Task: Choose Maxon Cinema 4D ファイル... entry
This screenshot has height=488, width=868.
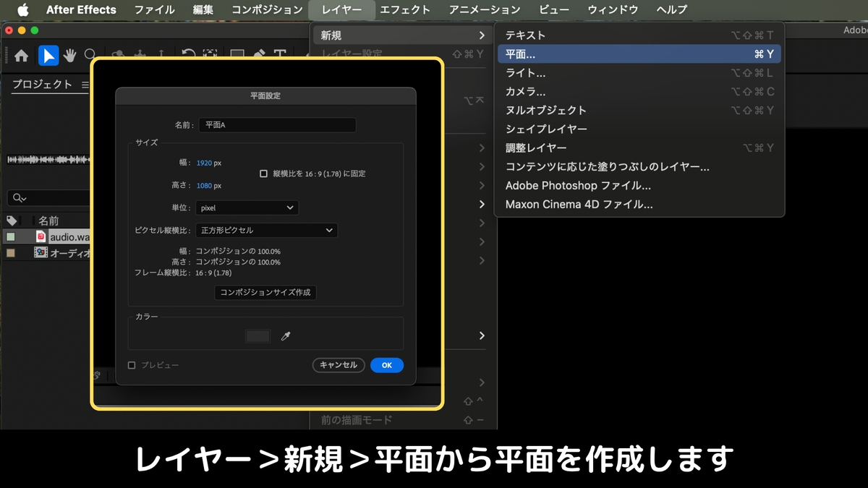Action: coord(639,204)
